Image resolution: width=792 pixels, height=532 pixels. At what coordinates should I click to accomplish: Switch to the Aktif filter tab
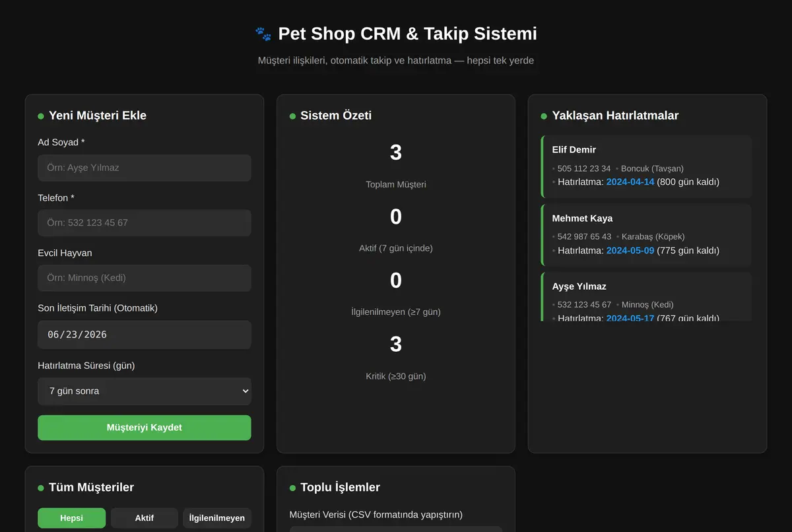point(145,518)
